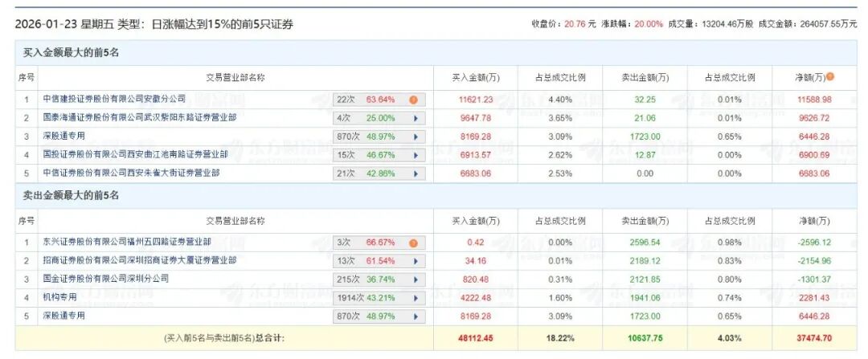The image size is (868, 359).
Task: Click the arrow icon in 国投证券西安曲江池南路 row
Action: click(x=416, y=155)
